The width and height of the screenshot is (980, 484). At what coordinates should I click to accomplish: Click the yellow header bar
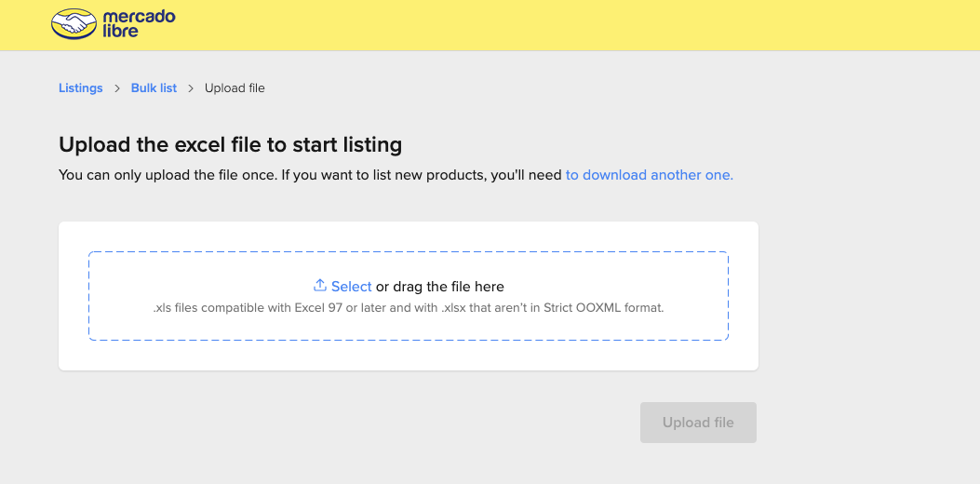558,24
